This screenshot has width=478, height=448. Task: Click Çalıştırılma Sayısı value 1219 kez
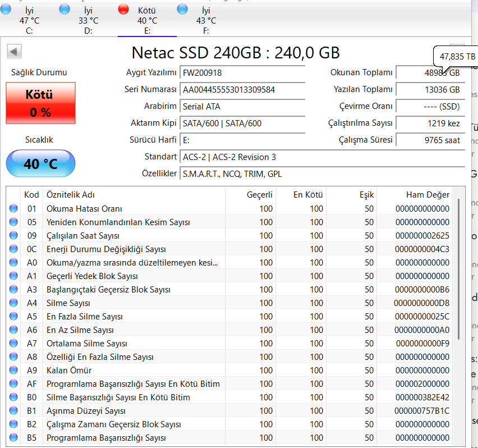click(x=430, y=123)
